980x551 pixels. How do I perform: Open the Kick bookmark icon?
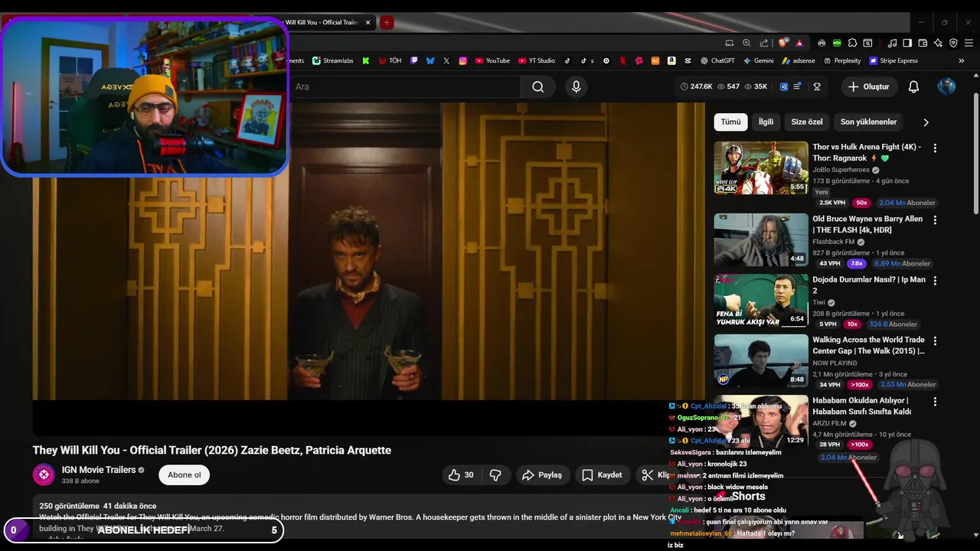[366, 60]
